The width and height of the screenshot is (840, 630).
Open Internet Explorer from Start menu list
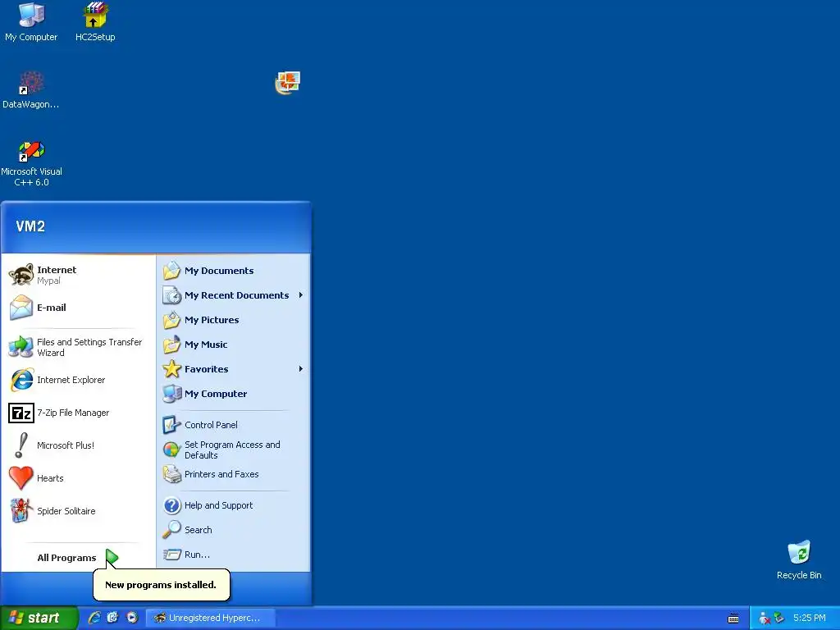pos(78,380)
